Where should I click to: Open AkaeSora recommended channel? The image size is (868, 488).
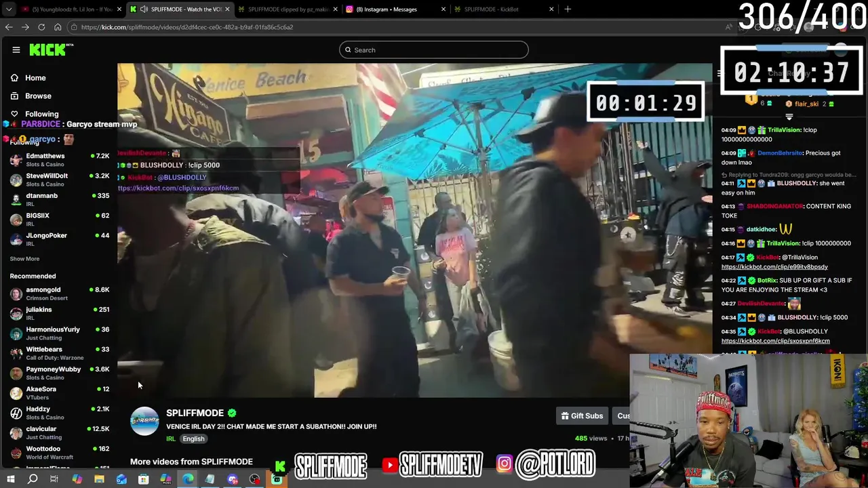click(x=60, y=392)
